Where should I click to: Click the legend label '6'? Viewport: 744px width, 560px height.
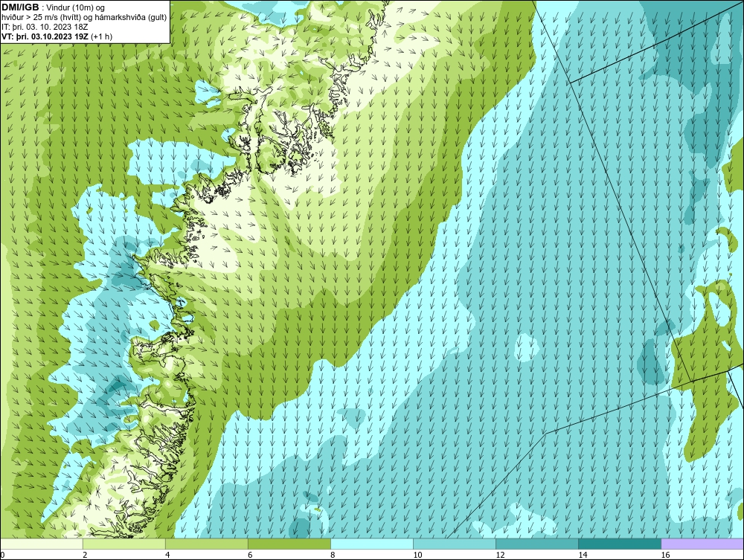[x=250, y=555]
